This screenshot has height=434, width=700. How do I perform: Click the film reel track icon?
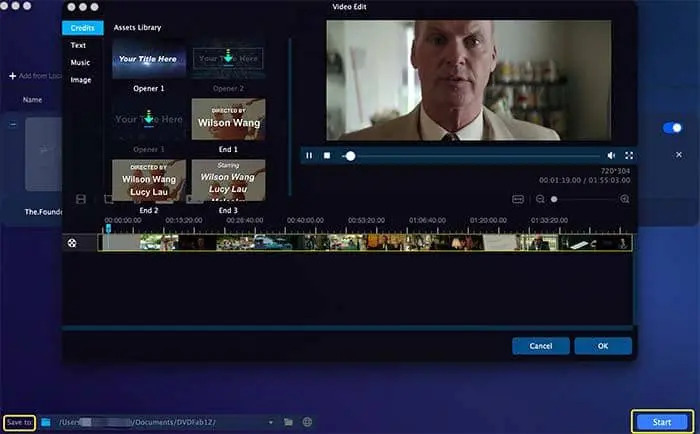pyautogui.click(x=72, y=242)
